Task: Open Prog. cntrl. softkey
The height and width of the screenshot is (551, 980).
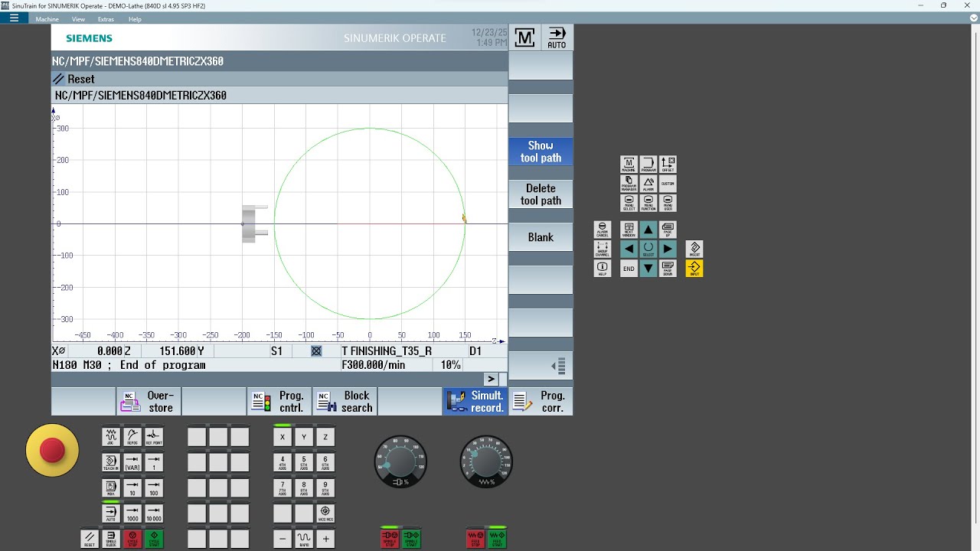Action: pos(279,402)
